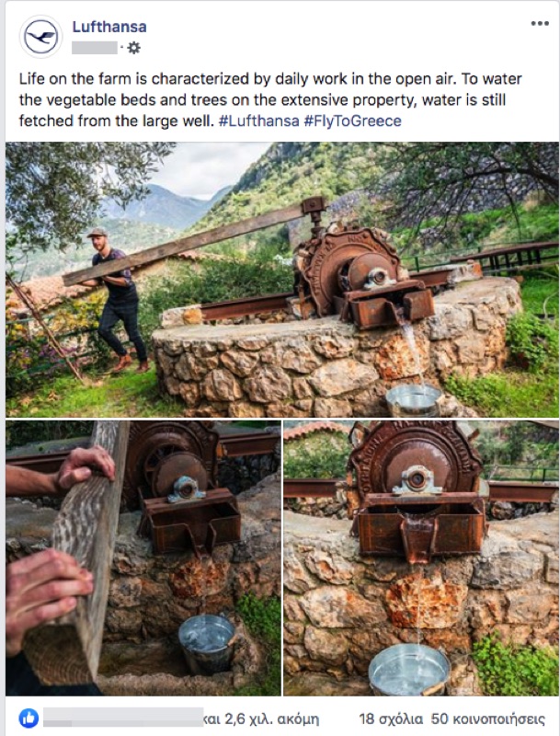The image size is (560, 736).
Task: Open the photo of hands pushing wooden beam
Action: (x=143, y=558)
